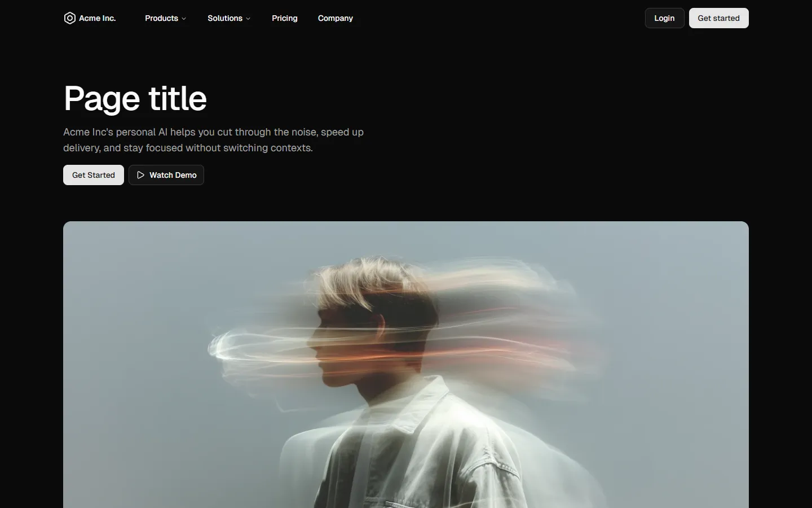
Task: Click the word 'delivery' in the description
Action: [x=81, y=148]
